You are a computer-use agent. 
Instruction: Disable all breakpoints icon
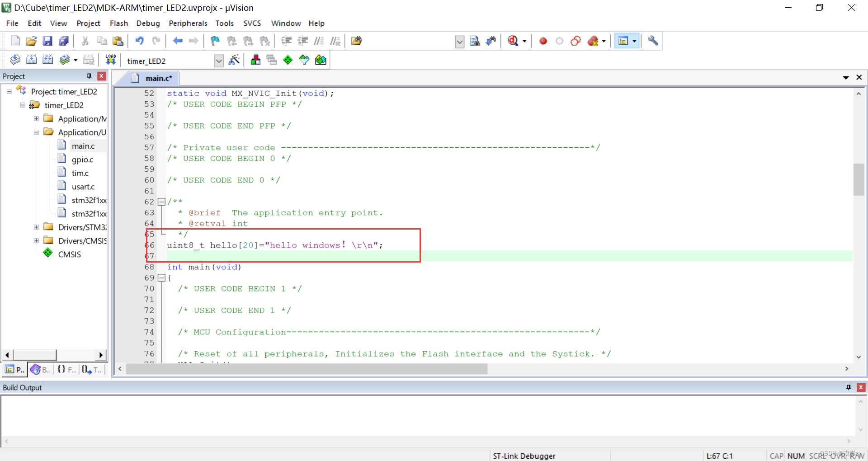[576, 41]
